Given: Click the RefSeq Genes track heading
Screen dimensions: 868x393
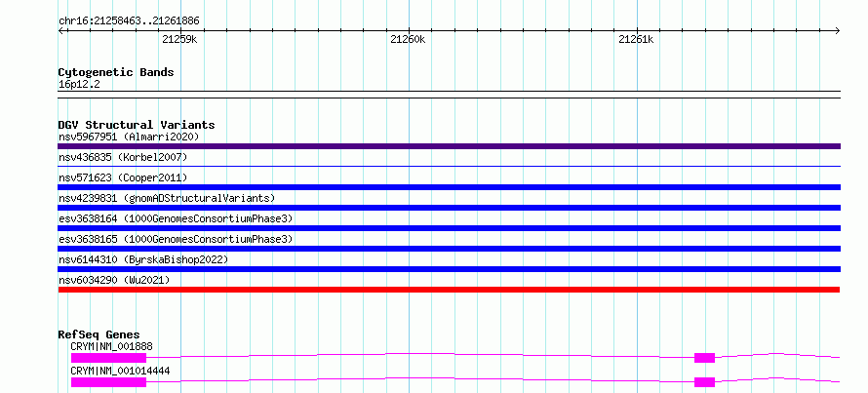Looking at the screenshot, I should coord(99,334).
